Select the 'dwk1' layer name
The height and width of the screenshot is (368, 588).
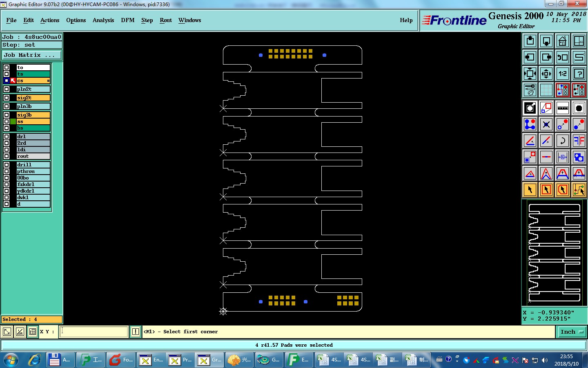point(33,197)
